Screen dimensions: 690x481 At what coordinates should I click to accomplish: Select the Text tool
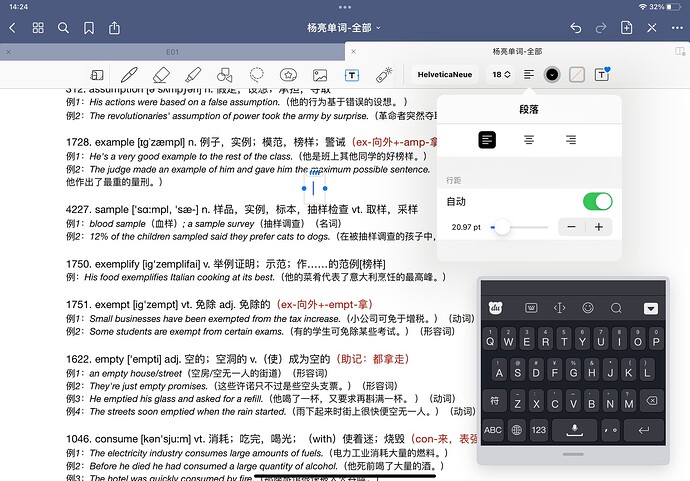coord(352,75)
